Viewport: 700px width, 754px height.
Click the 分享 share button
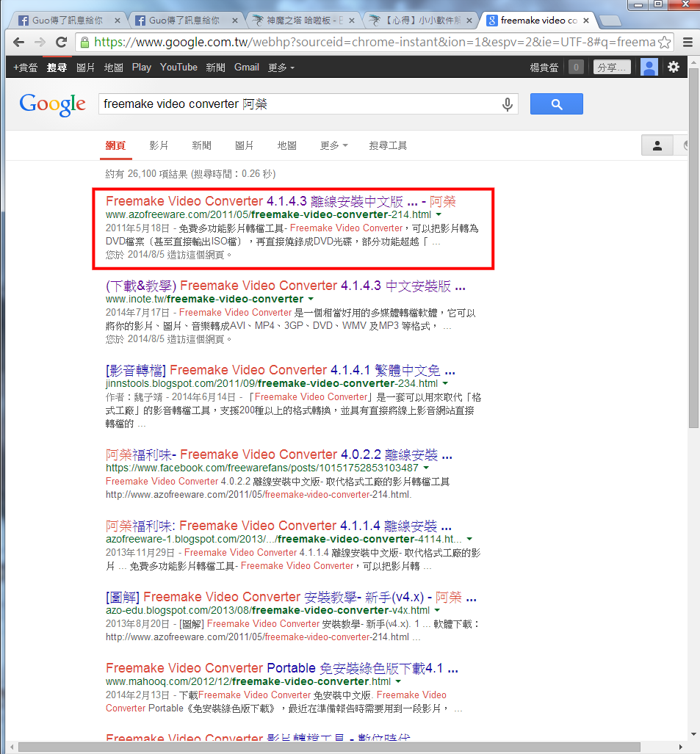pos(611,68)
